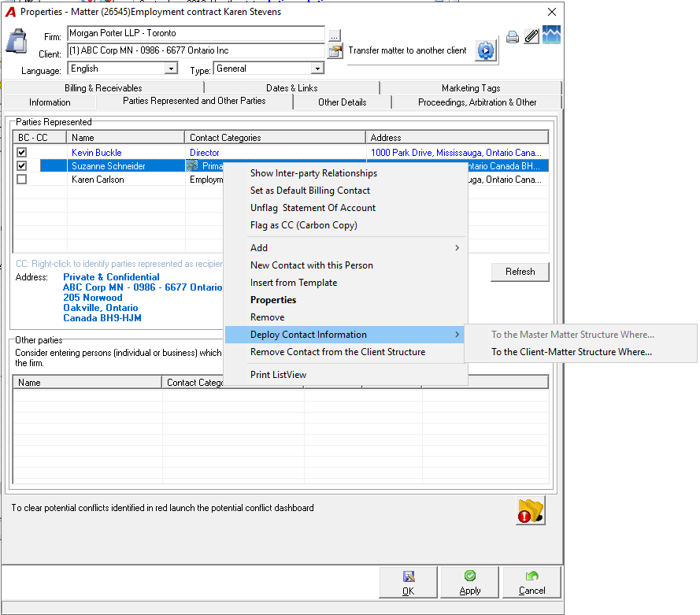Launch the potential conflict dashboard folder icon
The image size is (700, 615).
[531, 510]
